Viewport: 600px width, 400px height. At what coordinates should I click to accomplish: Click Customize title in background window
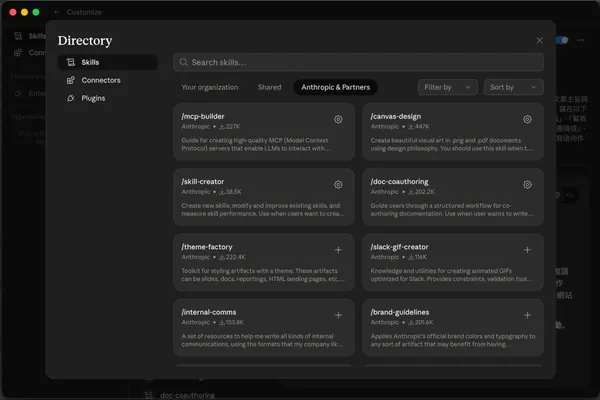click(84, 12)
